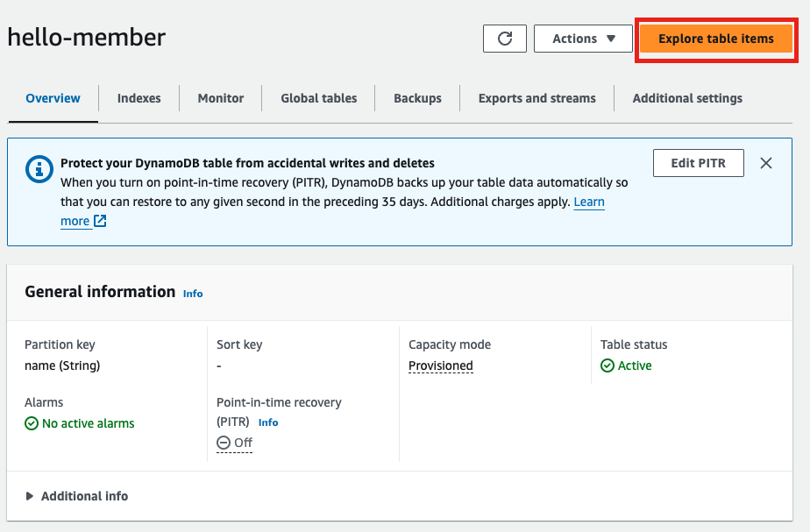View the Additional settings tab

[x=687, y=98]
